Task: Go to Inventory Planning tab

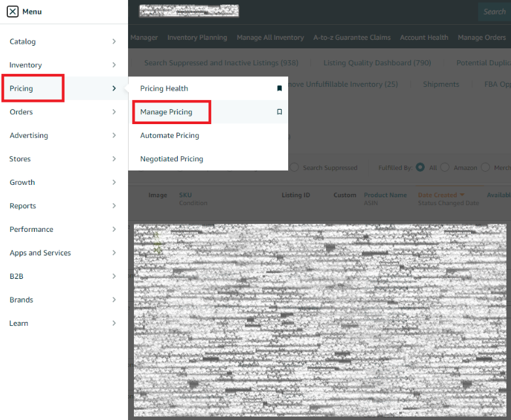Action: tap(197, 37)
